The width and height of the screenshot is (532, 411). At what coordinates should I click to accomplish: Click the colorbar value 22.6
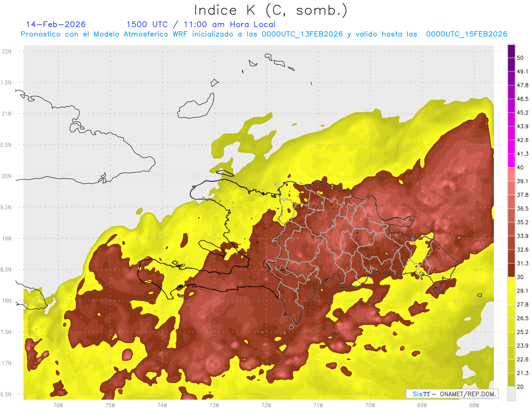coord(523,360)
